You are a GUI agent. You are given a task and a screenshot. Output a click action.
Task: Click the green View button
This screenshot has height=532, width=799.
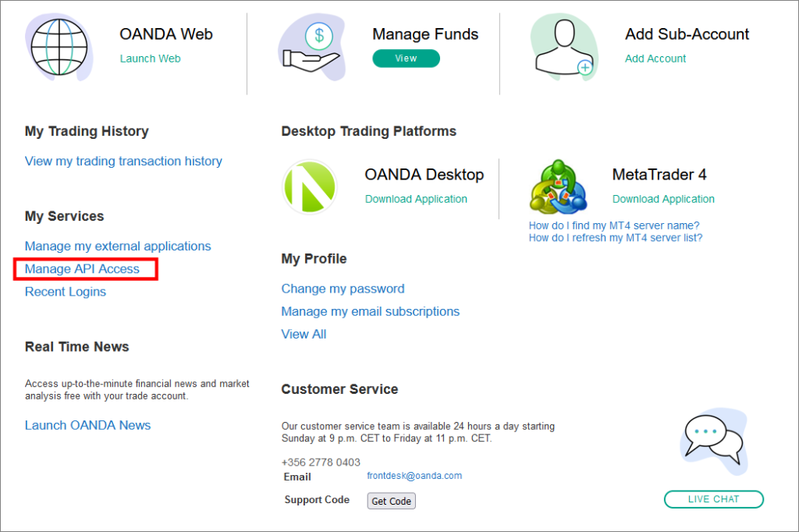(x=406, y=58)
